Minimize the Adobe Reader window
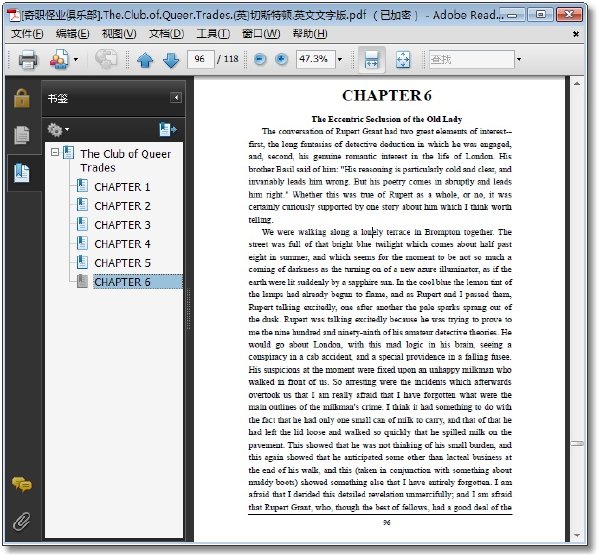600x558 pixels. [512, 15]
